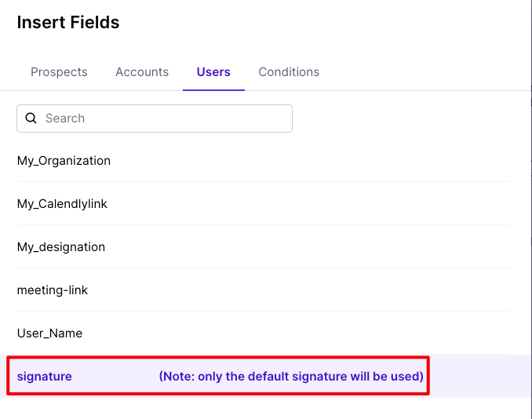
Task: Select the Users tab
Action: 213,72
